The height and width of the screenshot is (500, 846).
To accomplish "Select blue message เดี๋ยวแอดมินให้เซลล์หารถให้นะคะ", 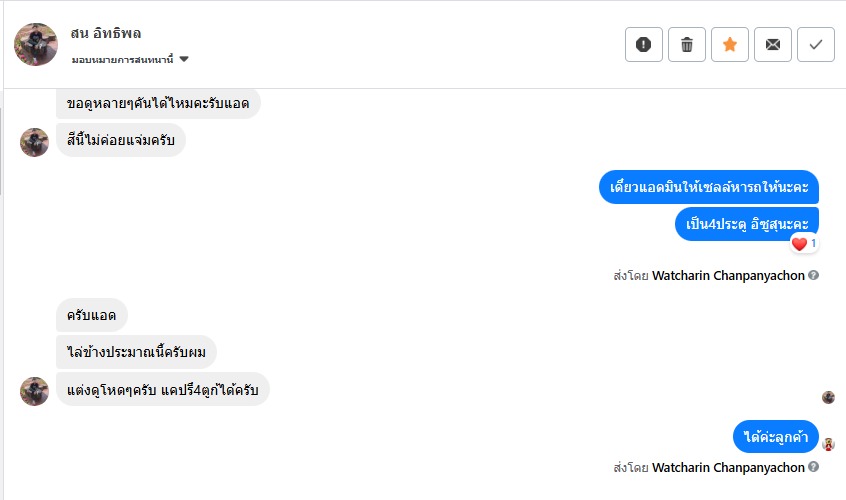I will pyautogui.click(x=709, y=187).
